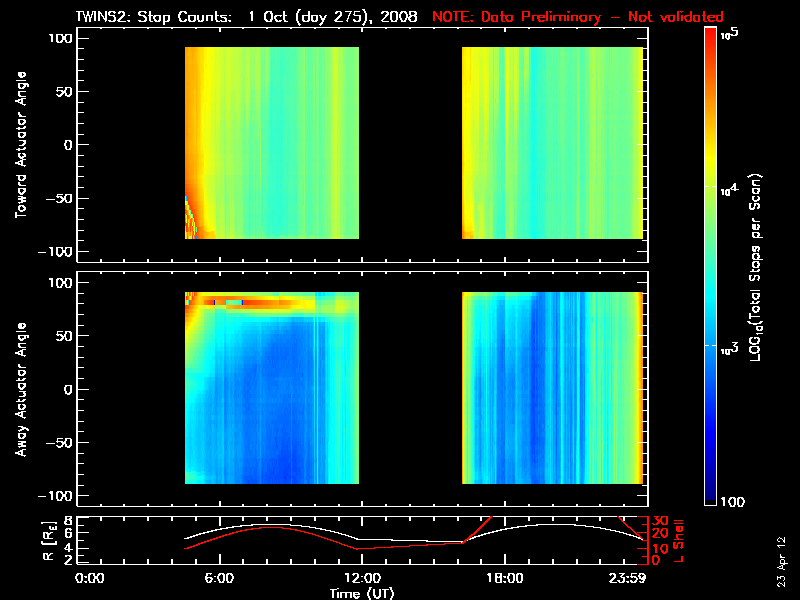Click the 0:00 time tick label
The height and width of the screenshot is (600, 800).
[x=90, y=579]
